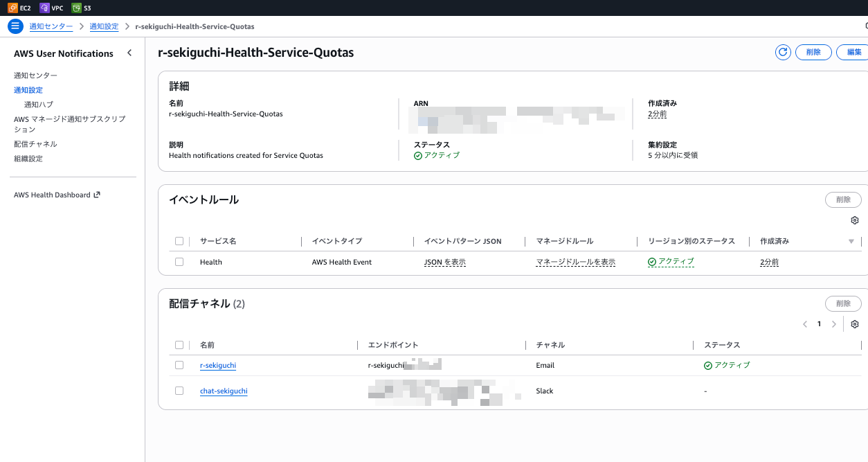Click the 編集 button
The width and height of the screenshot is (868, 462).
853,53
